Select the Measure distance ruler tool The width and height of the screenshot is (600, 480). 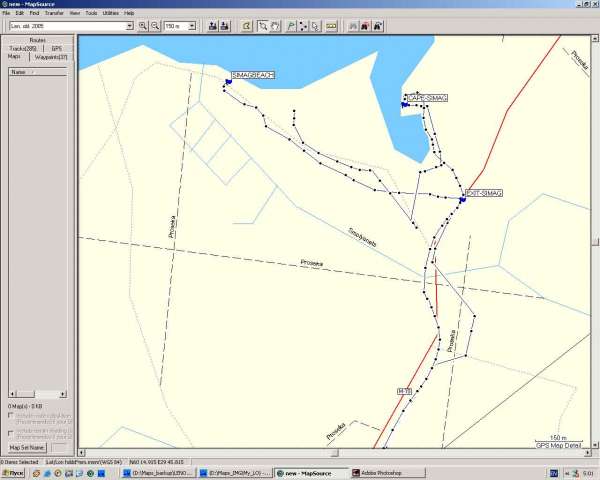[330, 25]
